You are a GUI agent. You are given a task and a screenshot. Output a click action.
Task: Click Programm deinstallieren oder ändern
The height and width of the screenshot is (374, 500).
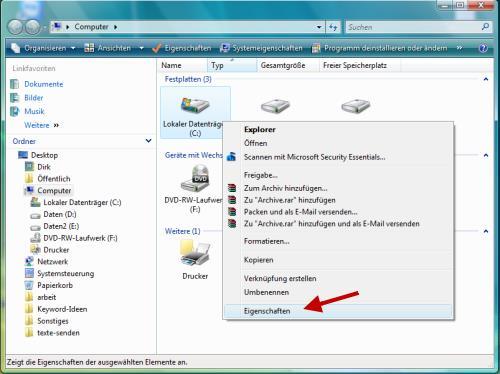[379, 48]
